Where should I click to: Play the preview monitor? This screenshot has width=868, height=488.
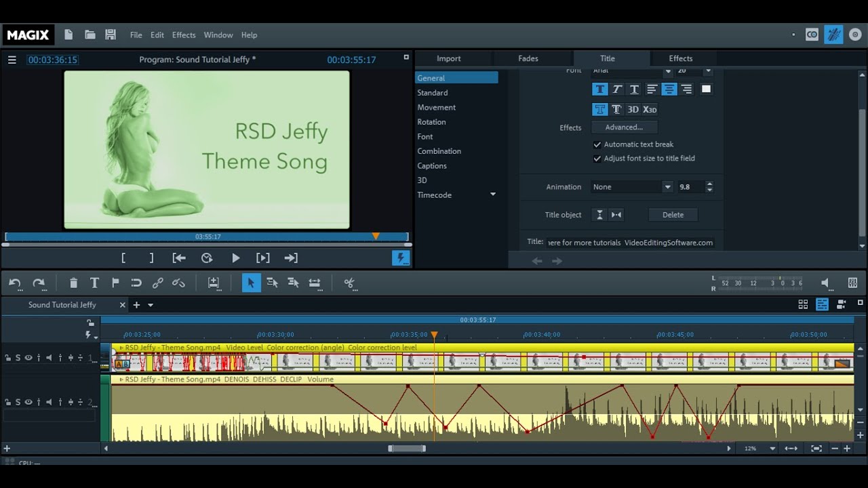coord(235,258)
